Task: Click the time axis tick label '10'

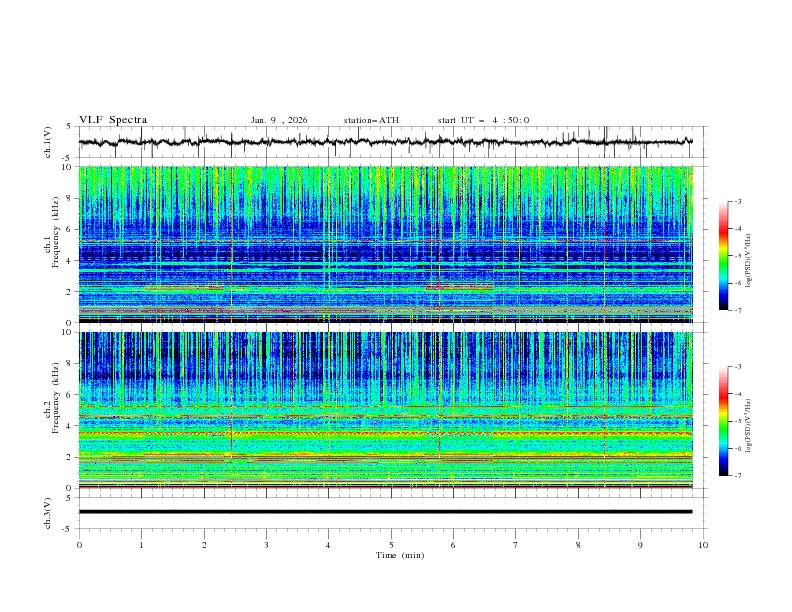Action: (x=703, y=545)
